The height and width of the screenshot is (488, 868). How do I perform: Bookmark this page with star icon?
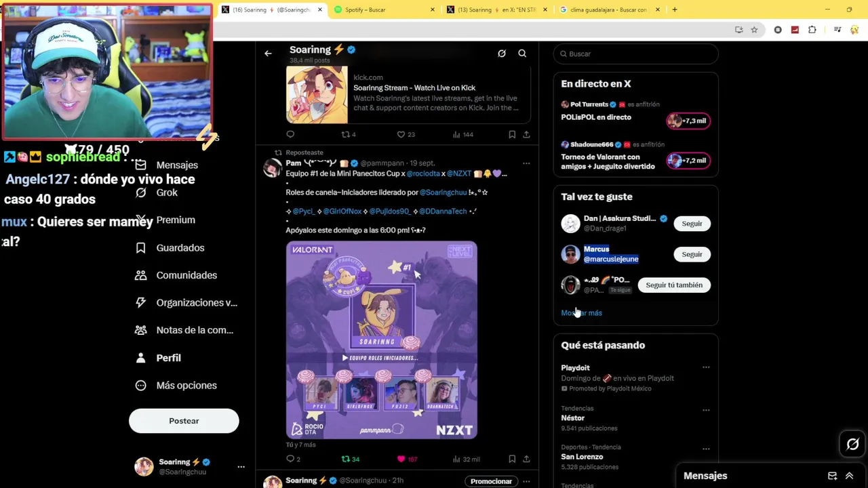point(754,30)
